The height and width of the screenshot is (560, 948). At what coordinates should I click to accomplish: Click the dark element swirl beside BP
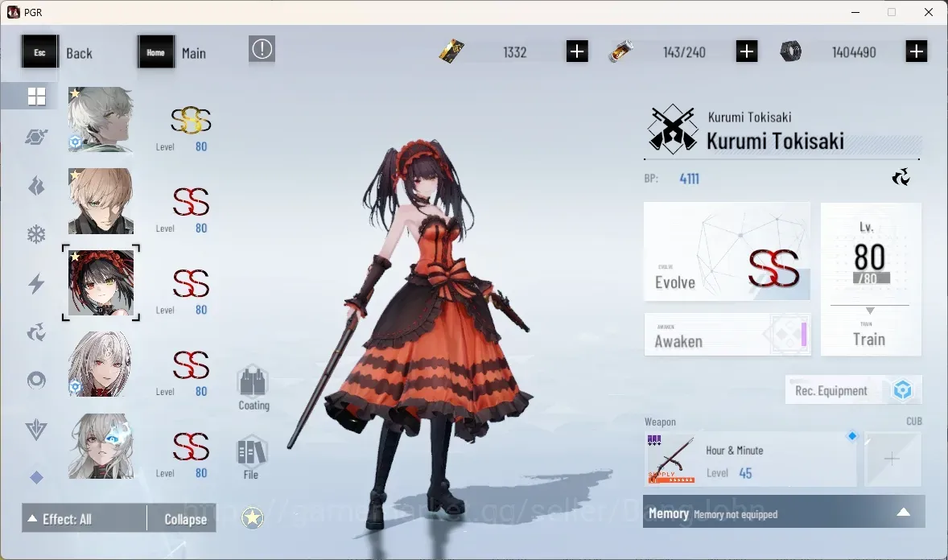coord(901,177)
